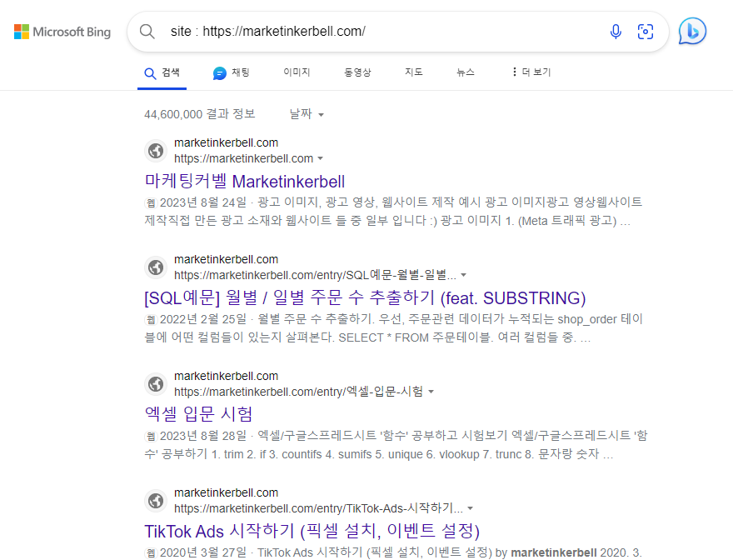Screen dimensions: 733x560
Task: Open the 지도 tab
Action: [413, 72]
